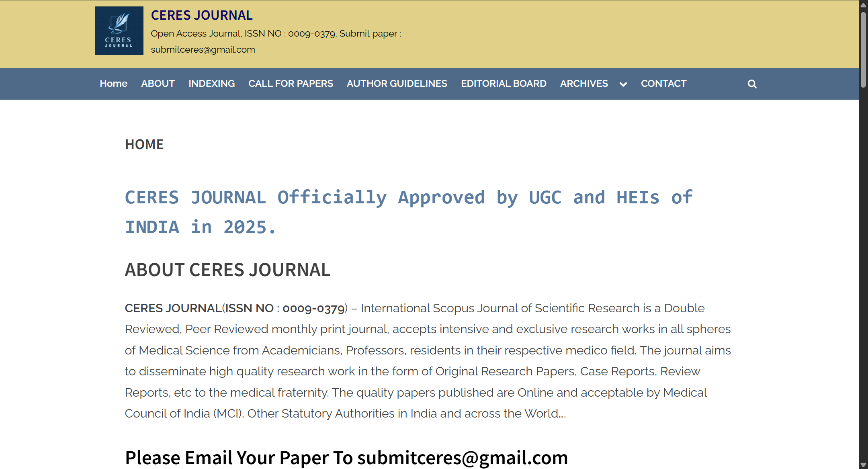Click the CERES JOURNAL site title link
The width and height of the screenshot is (868, 469).
tap(202, 15)
